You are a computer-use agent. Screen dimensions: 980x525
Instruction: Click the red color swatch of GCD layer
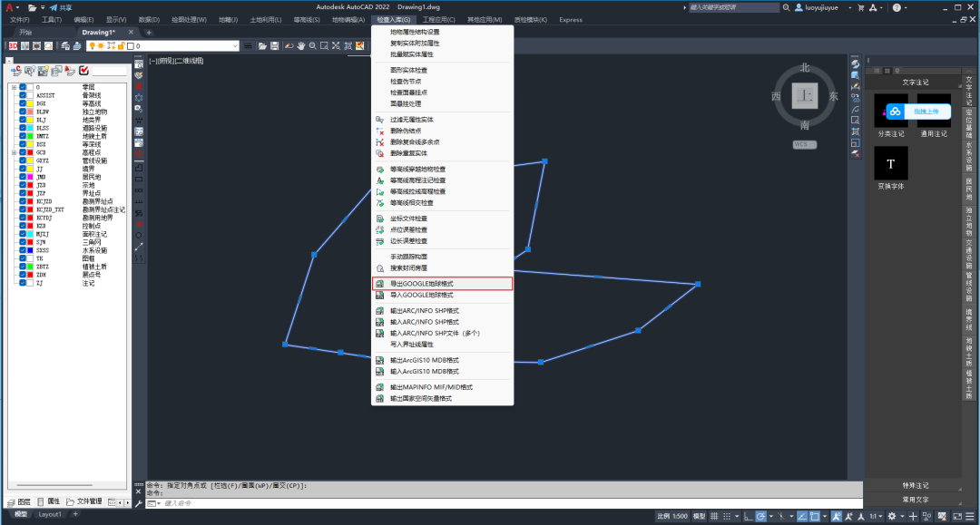30,152
